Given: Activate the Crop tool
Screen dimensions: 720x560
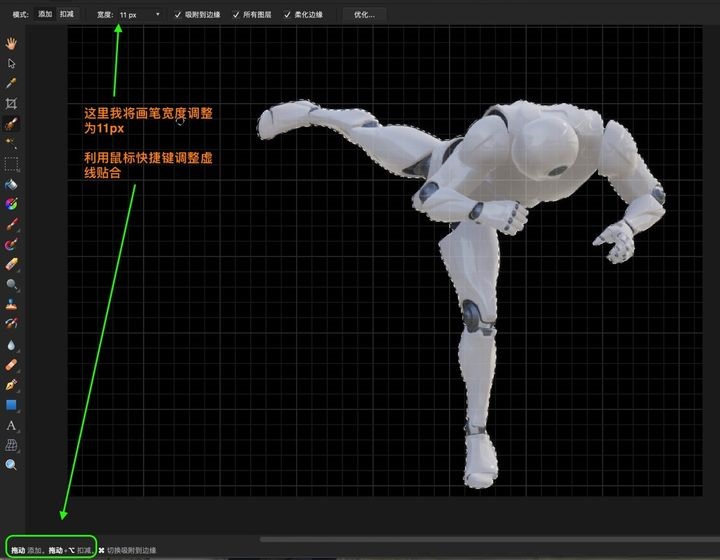Looking at the screenshot, I should (x=12, y=103).
